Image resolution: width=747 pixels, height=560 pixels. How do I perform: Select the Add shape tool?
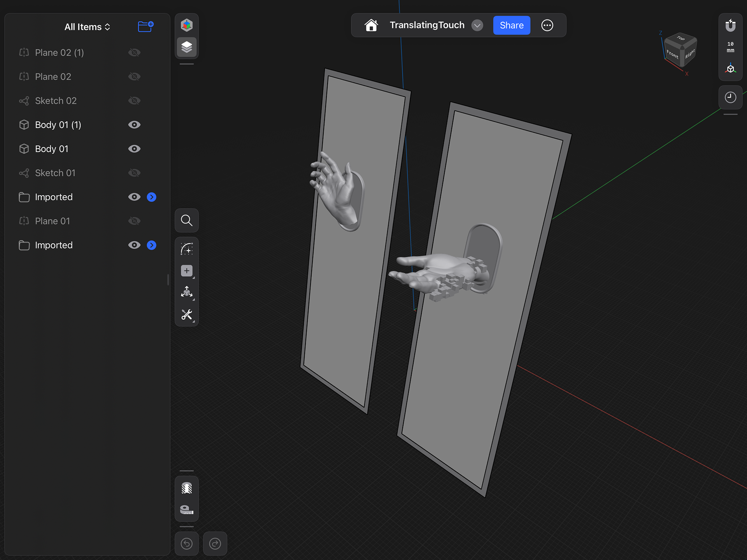coord(187,271)
